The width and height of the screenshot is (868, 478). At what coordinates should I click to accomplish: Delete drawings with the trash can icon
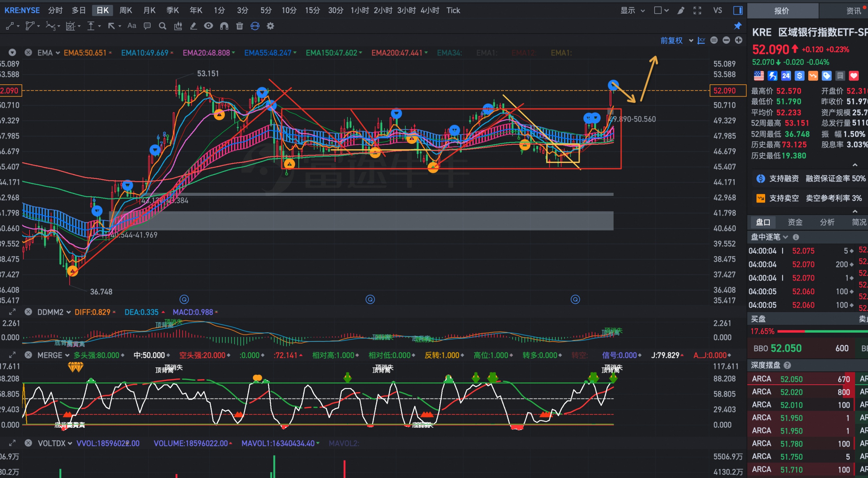240,26
